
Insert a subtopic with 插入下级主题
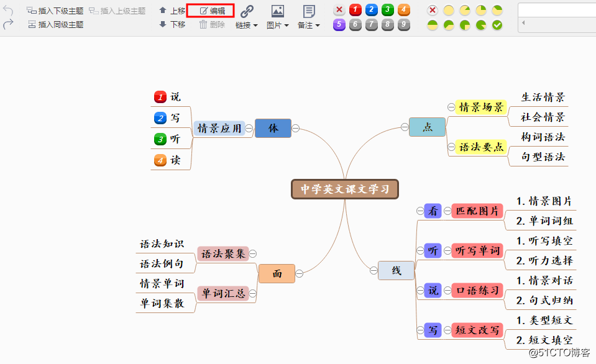[x=55, y=11]
